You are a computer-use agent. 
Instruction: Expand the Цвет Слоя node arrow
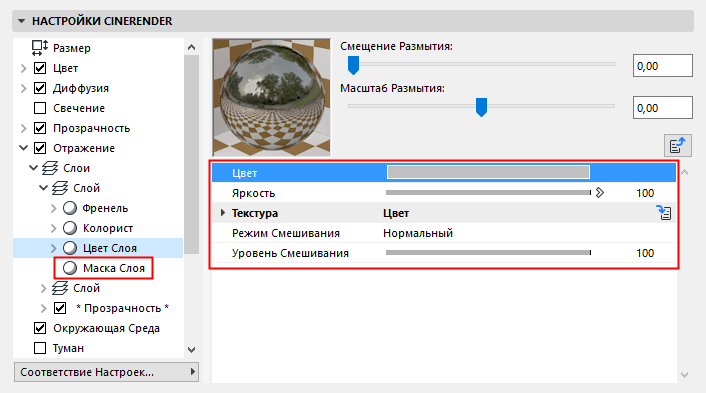(x=54, y=248)
